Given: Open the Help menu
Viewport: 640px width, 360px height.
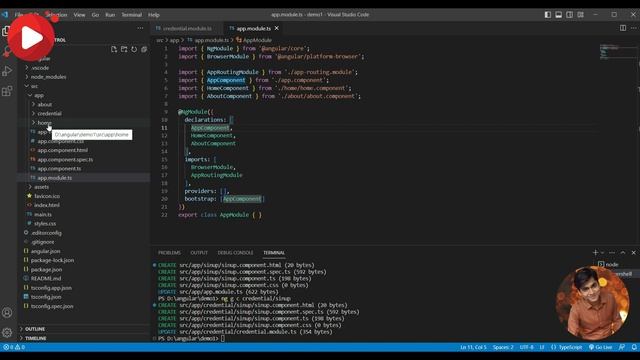Looking at the screenshot, I should tap(153, 15).
